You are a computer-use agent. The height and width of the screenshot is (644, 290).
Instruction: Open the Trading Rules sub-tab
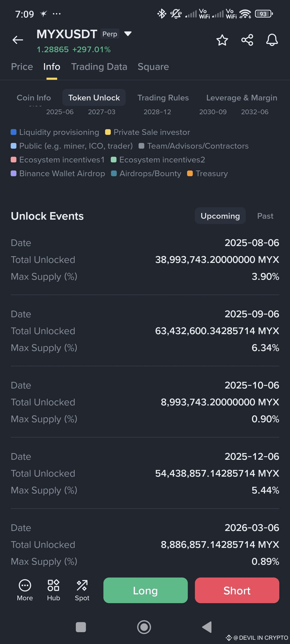point(163,98)
